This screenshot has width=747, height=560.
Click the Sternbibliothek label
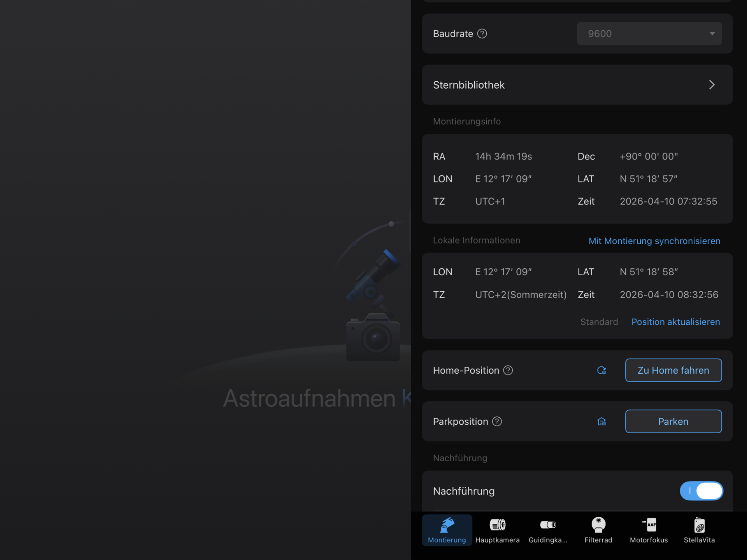(x=469, y=85)
